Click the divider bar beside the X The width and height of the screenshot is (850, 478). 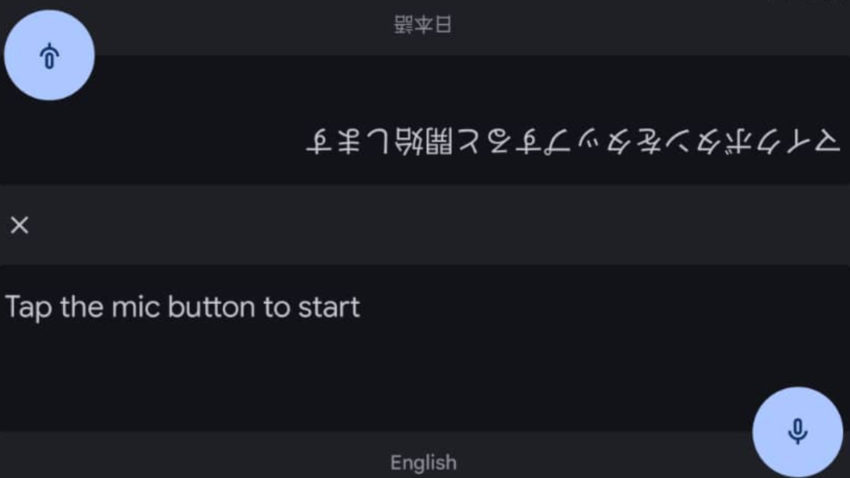pyautogui.click(x=425, y=225)
